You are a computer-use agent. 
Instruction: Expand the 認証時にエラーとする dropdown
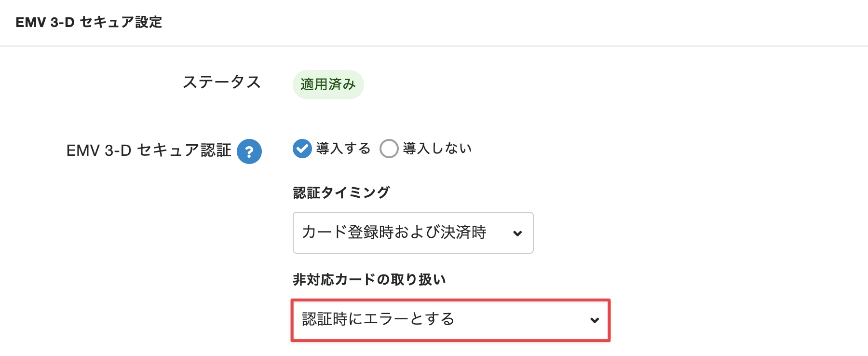[x=450, y=320]
